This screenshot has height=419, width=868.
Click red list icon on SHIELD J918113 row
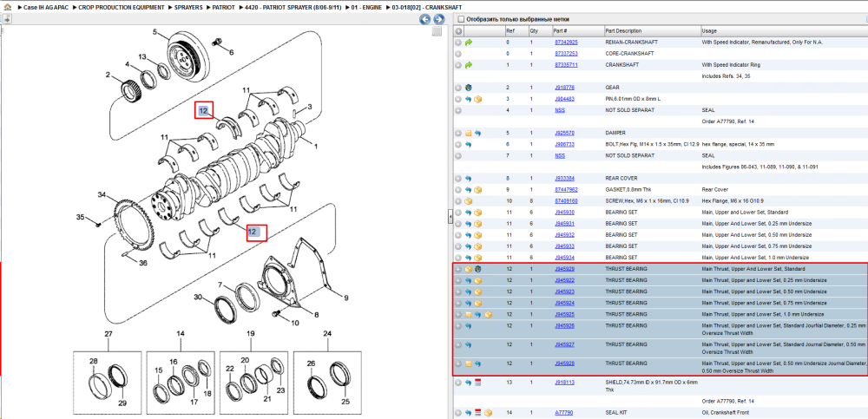coord(478,383)
